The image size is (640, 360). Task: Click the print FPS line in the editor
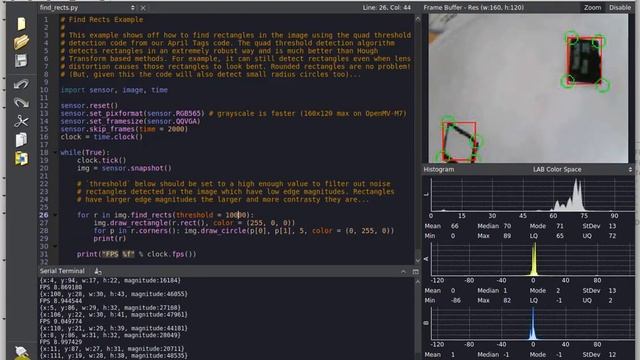tap(137, 254)
